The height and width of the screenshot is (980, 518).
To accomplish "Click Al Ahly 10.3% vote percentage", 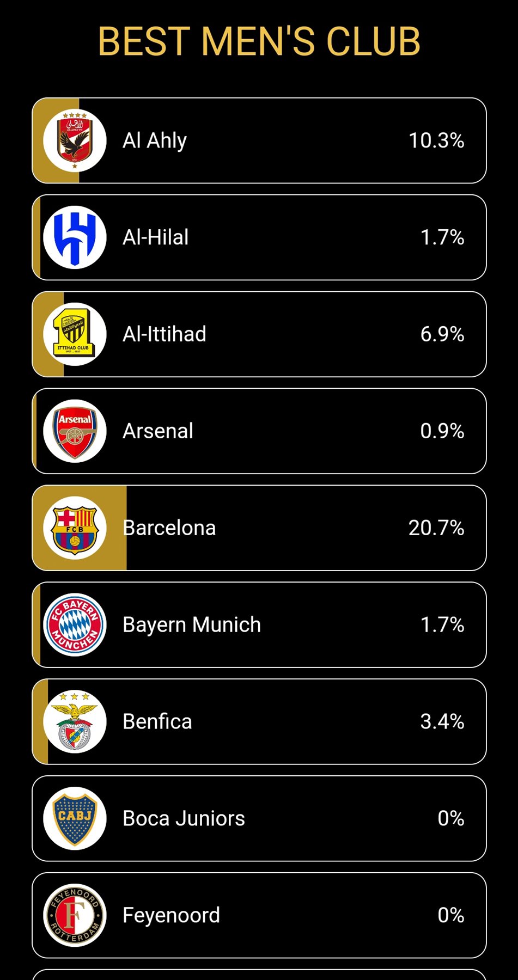I will [x=436, y=140].
